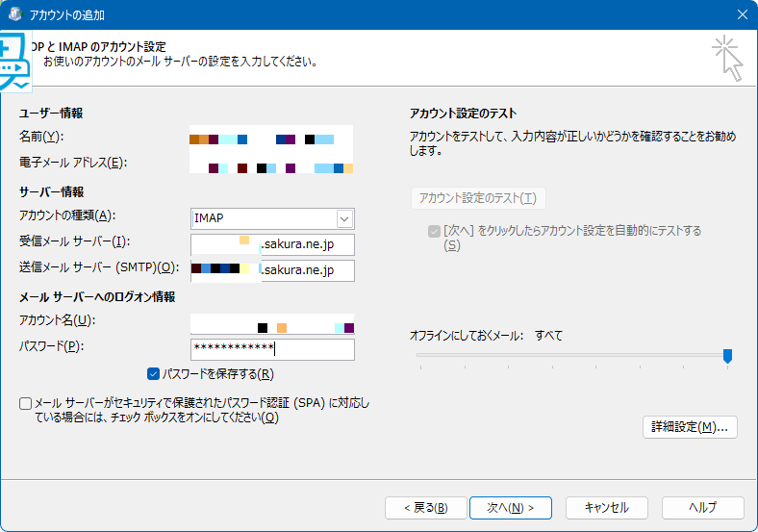Viewport: 758px width, 532px height.
Task: Click the offline mail slider handle
Action: [x=727, y=356]
